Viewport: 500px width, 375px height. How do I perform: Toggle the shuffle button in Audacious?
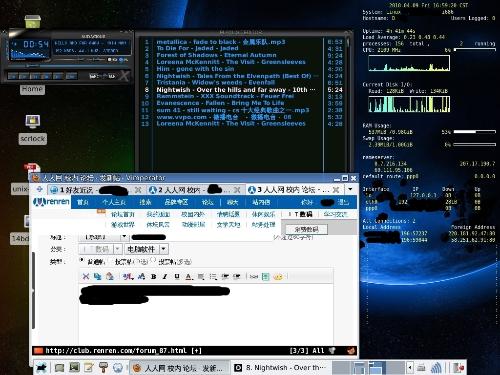[94, 76]
